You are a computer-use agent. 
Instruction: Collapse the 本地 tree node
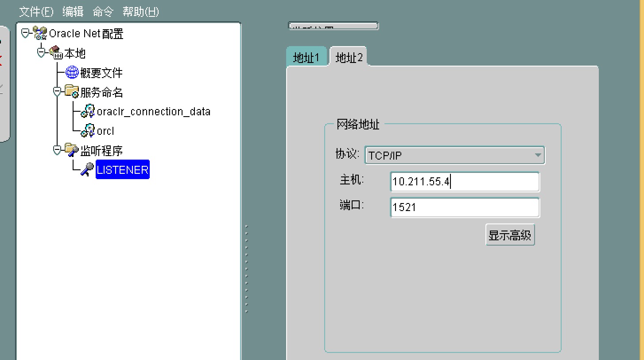(42, 53)
